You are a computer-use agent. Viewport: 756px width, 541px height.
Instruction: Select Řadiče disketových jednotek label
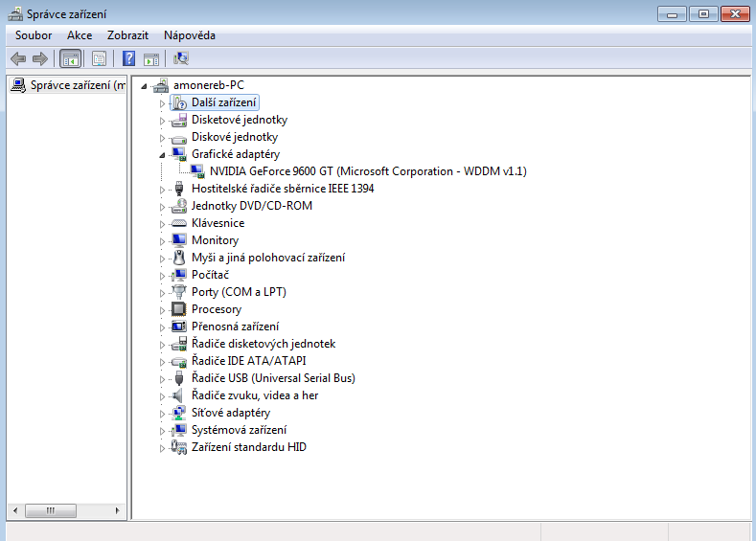coord(263,344)
